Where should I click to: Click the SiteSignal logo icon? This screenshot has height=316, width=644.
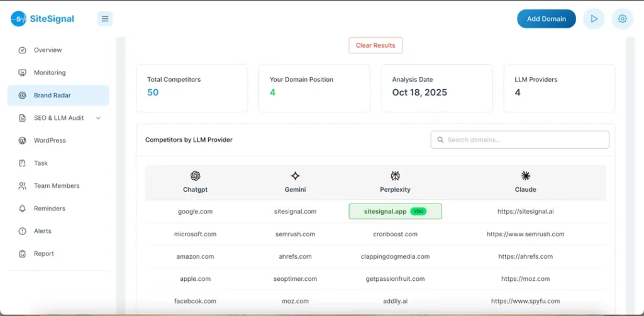[x=18, y=19]
